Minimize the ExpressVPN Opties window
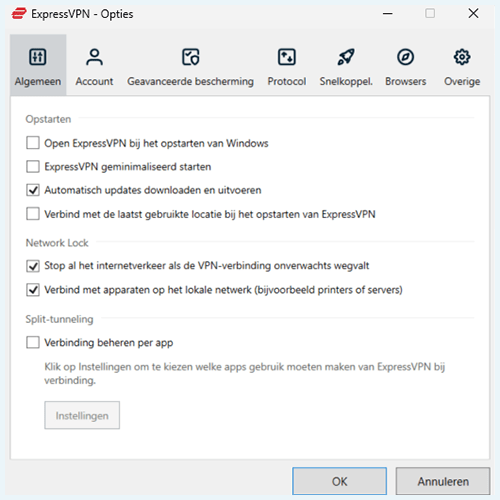The image size is (500, 500). [388, 14]
